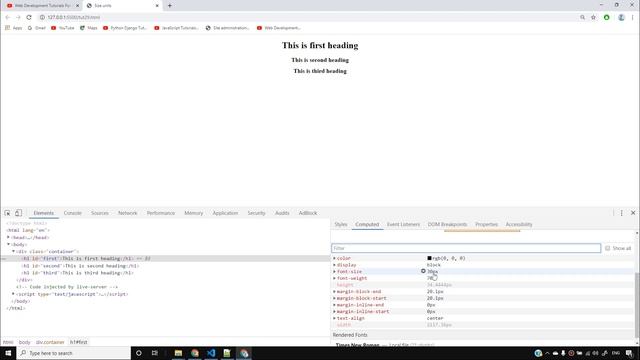Image resolution: width=640 pixels, height=360 pixels.
Task: Open the Network panel
Action: click(x=127, y=213)
